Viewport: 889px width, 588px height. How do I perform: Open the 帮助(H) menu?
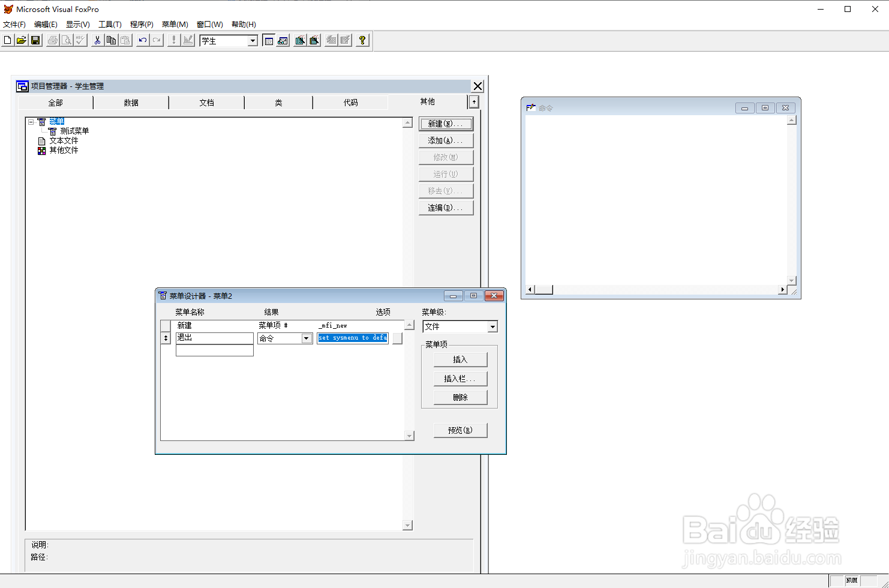tap(244, 25)
